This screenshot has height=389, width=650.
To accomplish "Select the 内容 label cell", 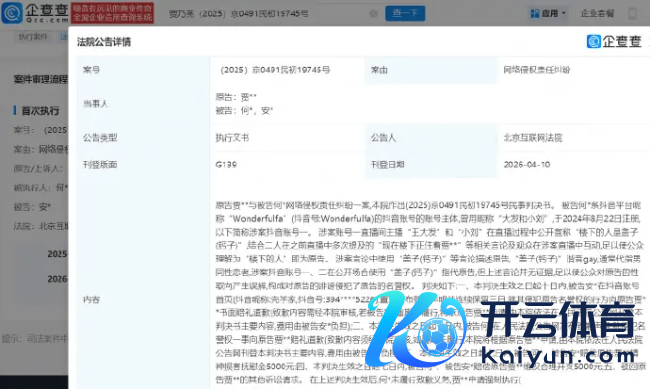I will (91, 299).
